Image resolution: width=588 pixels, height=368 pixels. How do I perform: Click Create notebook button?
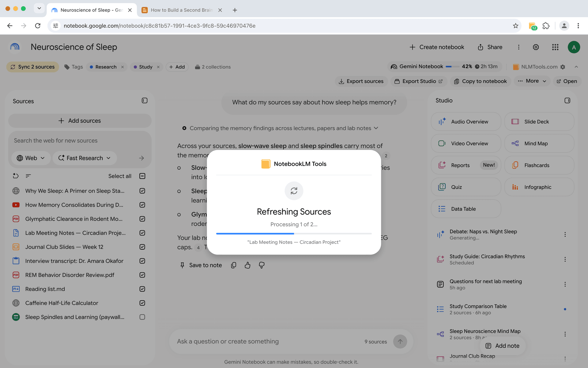tap(437, 47)
